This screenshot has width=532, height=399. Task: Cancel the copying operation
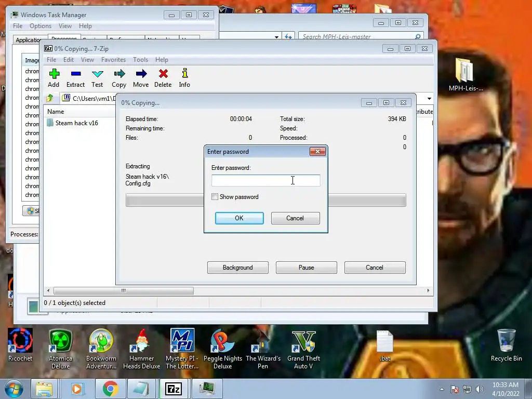pos(375,268)
